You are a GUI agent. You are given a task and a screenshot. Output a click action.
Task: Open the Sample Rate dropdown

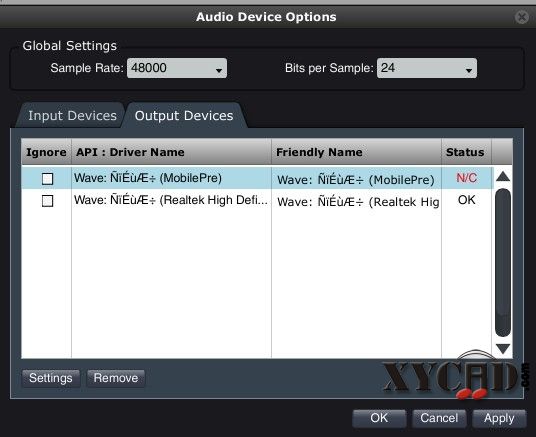click(x=177, y=68)
